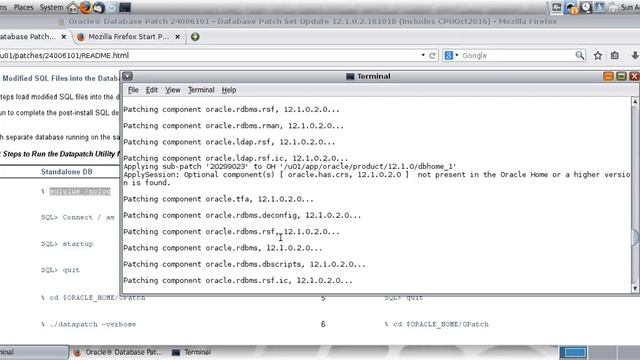This screenshot has height=360, width=640.
Task: Click 'Patching component oracle.tfa' line in Terminal
Action: click(218, 199)
